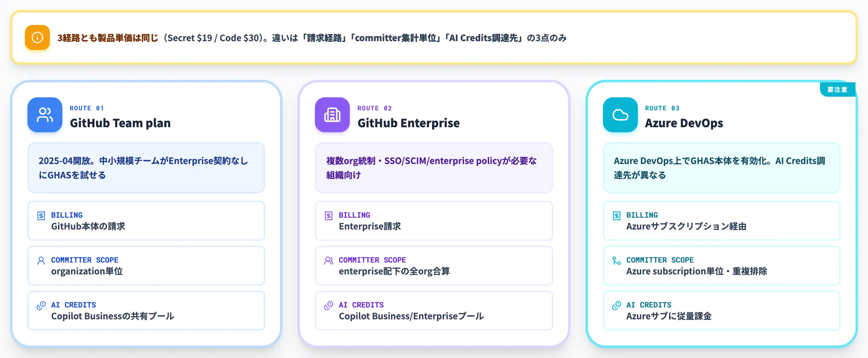Screen dimensions: 868x358
Task: Click the AI CREDITS label in GitHub Team plan card
Action: (x=74, y=304)
